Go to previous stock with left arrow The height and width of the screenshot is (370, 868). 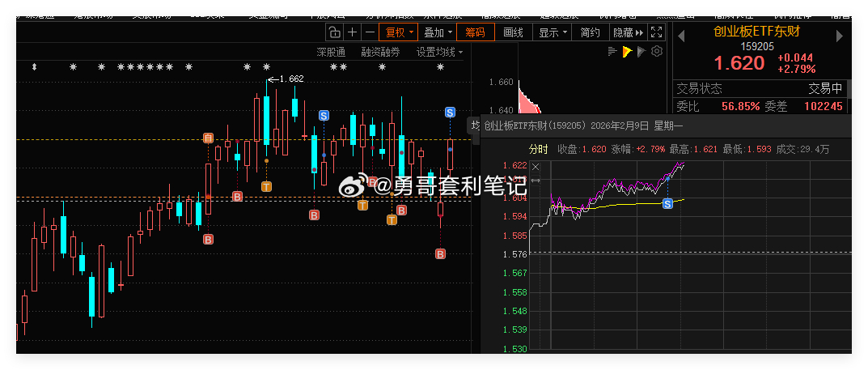pos(681,36)
